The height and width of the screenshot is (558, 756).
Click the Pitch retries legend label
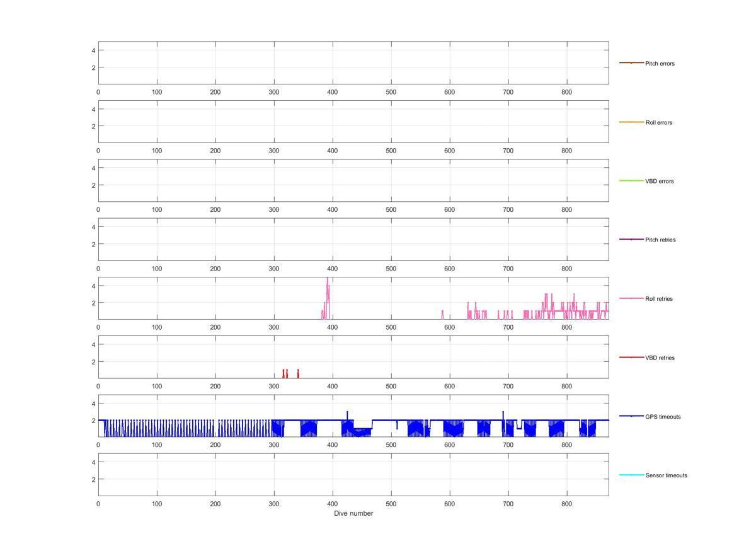[x=660, y=240]
